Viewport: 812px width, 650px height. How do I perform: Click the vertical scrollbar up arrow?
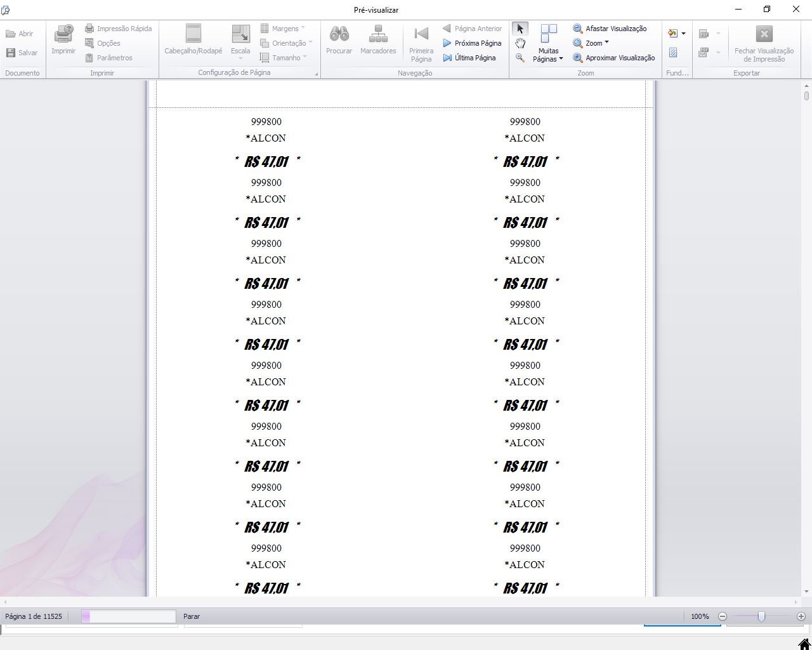coord(807,84)
